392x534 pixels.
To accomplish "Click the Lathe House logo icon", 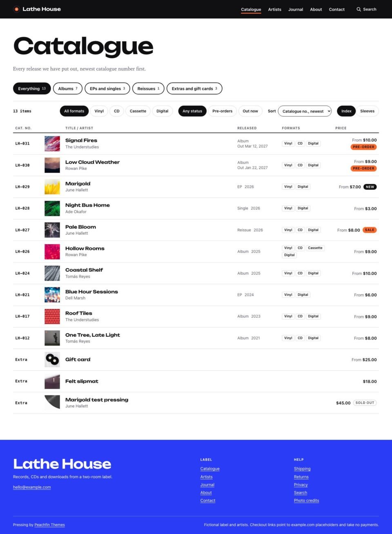I will pyautogui.click(x=16, y=9).
